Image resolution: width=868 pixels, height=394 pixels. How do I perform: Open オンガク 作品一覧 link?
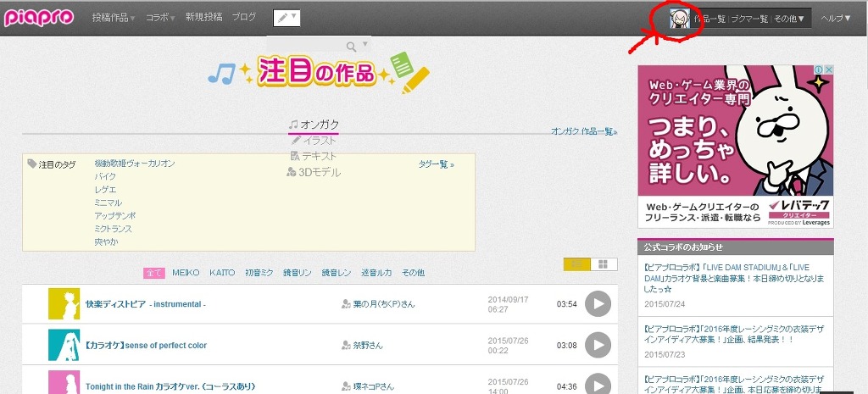[x=584, y=131]
